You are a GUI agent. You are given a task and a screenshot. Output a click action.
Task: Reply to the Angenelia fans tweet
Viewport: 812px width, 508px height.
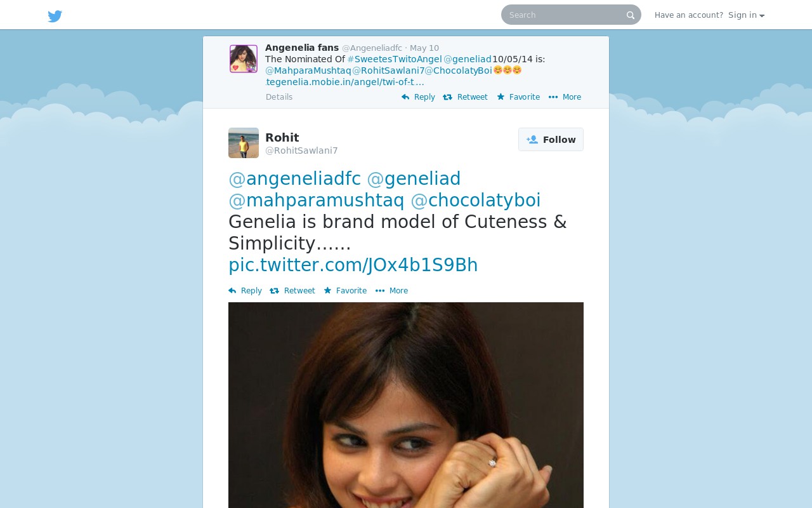click(x=418, y=97)
